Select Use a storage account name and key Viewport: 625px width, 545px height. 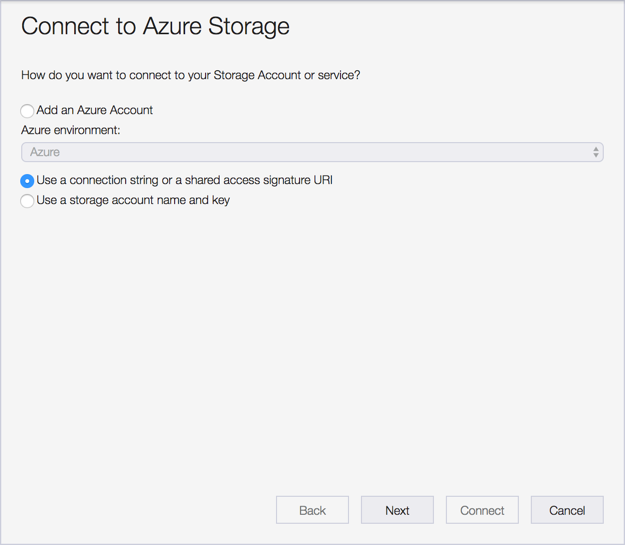[x=27, y=201]
